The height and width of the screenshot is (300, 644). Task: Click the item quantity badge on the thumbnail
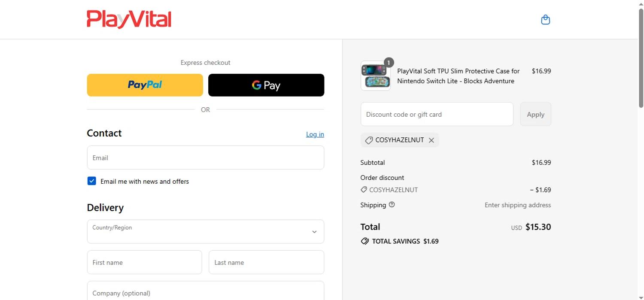point(389,63)
